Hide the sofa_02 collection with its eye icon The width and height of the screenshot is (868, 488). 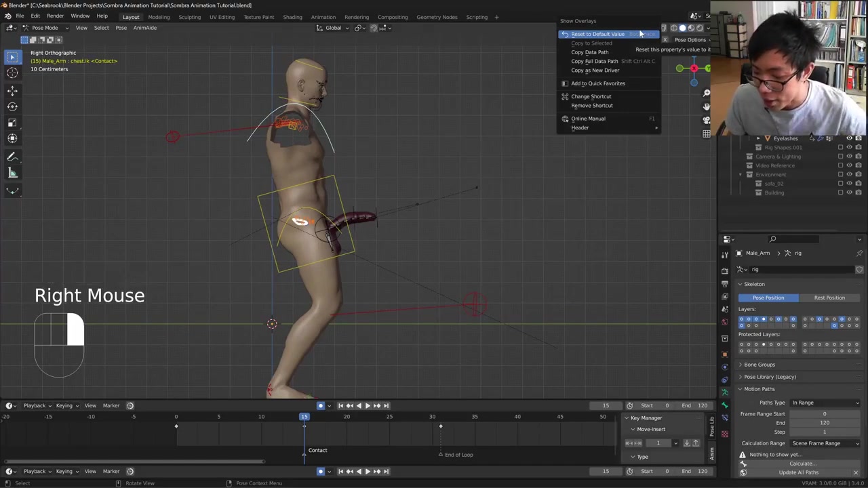849,184
